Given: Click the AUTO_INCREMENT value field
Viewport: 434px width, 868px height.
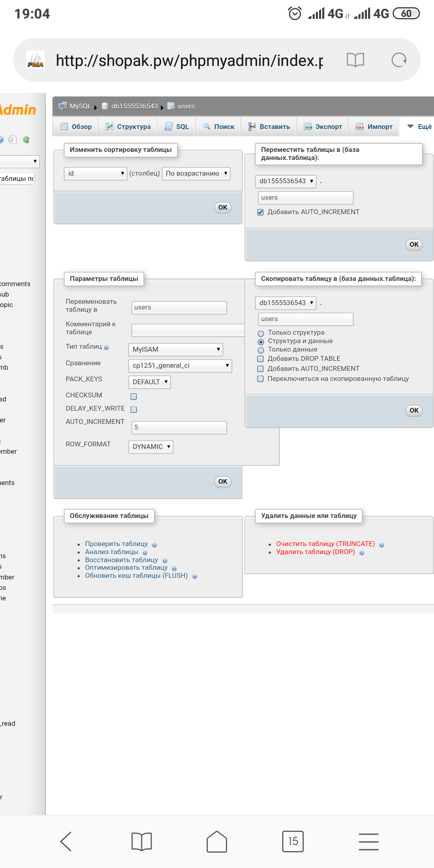Looking at the screenshot, I should tap(179, 428).
